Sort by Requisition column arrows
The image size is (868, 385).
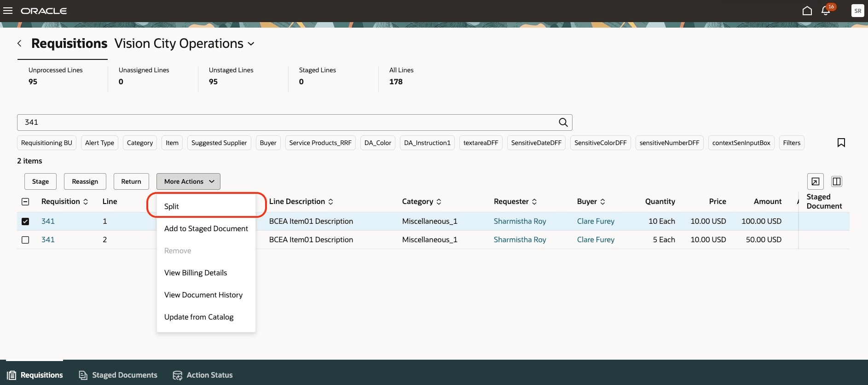(86, 202)
